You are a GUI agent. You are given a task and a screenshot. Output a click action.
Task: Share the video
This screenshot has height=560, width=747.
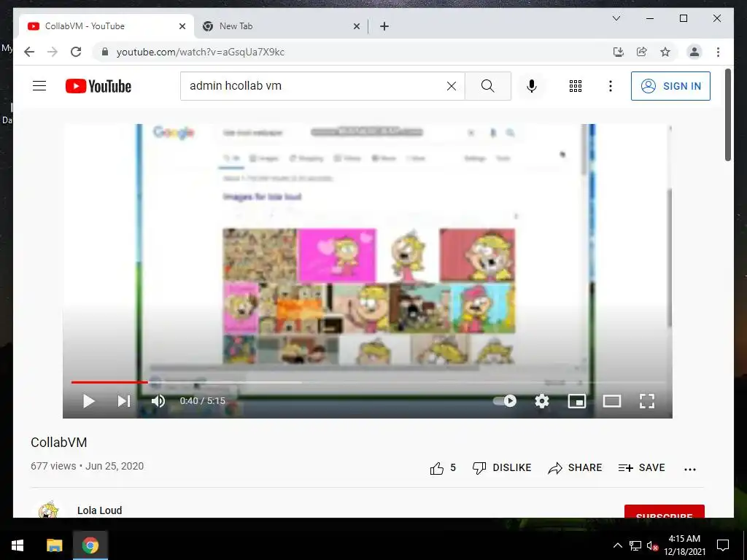click(575, 467)
